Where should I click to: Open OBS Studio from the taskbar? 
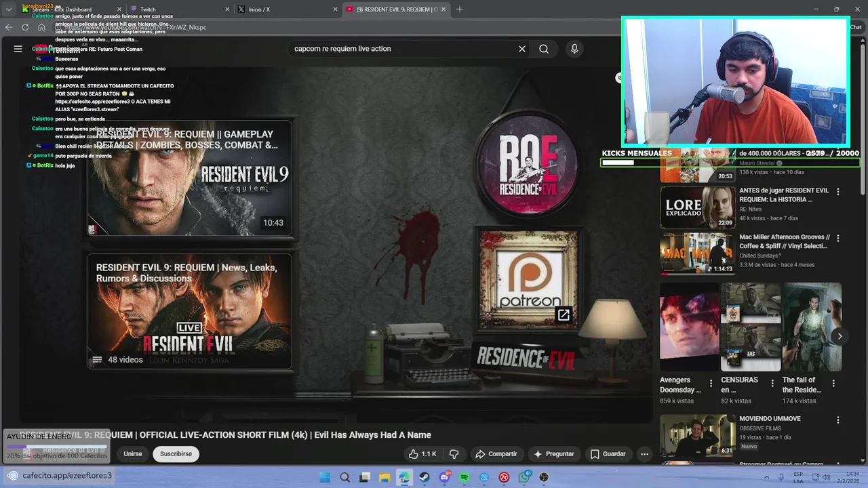[x=544, y=477]
